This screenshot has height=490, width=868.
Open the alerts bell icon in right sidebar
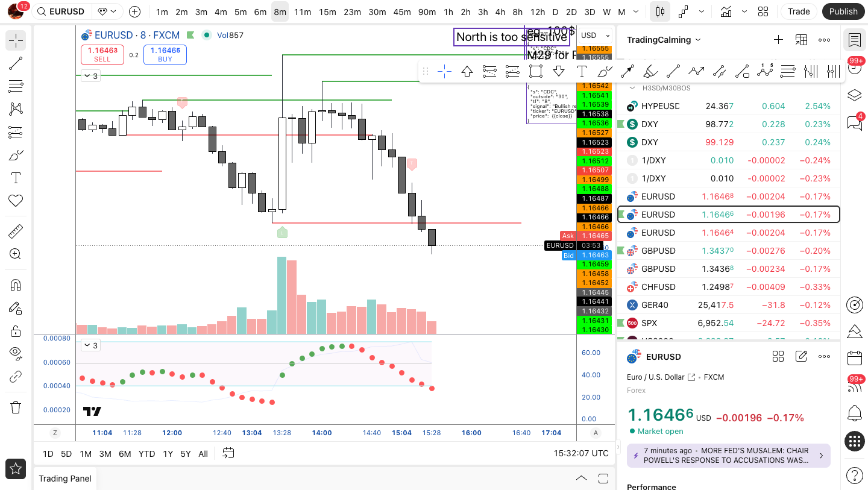[x=854, y=413]
